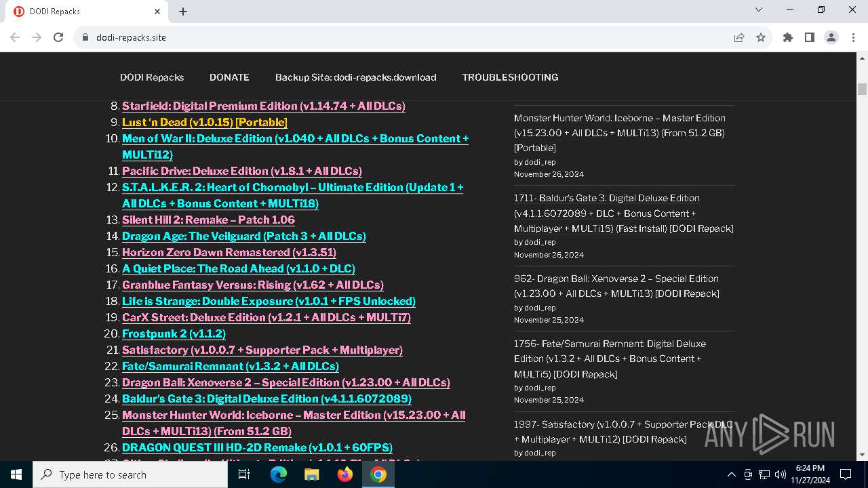Viewport: 868px width, 488px height.
Task: Open Dragon Ball Xenoverse 2 list link
Action: [x=286, y=382]
